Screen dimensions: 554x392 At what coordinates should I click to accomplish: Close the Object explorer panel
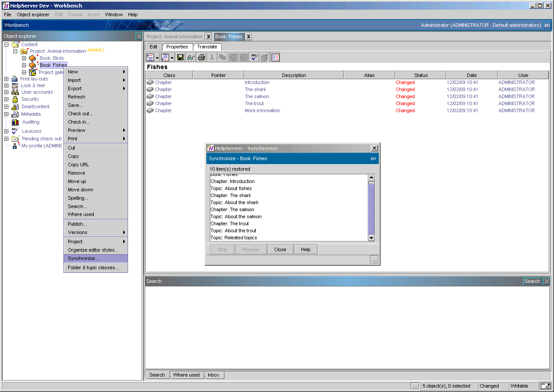coord(139,36)
